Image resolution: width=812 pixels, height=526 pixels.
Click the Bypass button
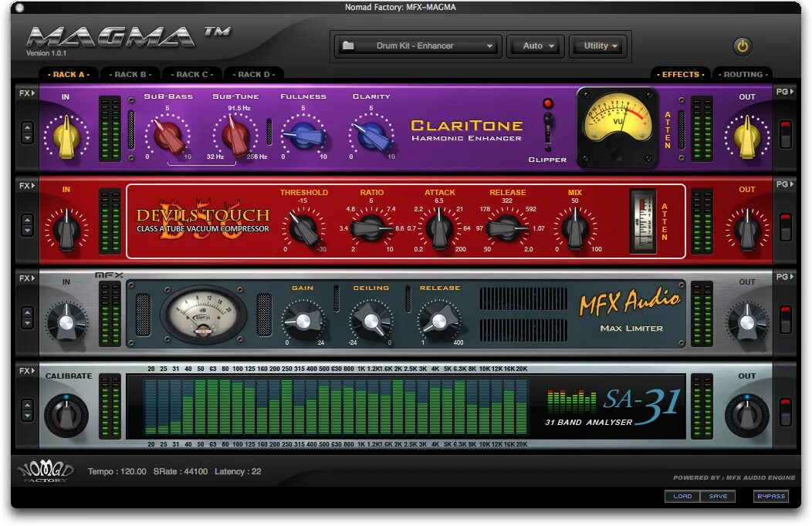tap(771, 496)
